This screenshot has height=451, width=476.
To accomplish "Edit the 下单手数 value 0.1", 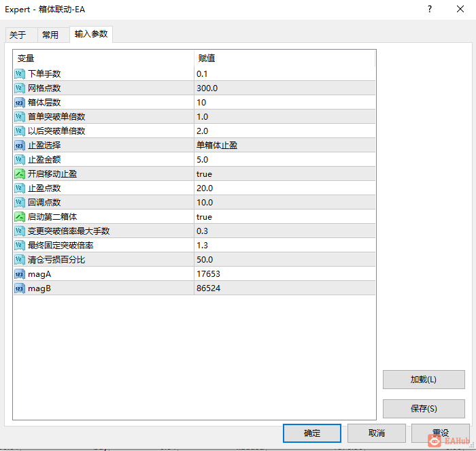I will 285,73.
